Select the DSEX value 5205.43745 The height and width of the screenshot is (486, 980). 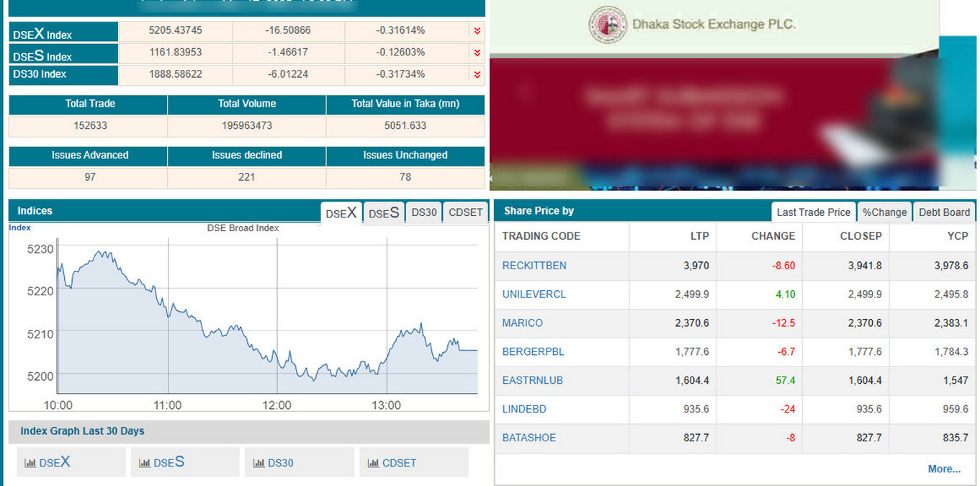point(176,31)
